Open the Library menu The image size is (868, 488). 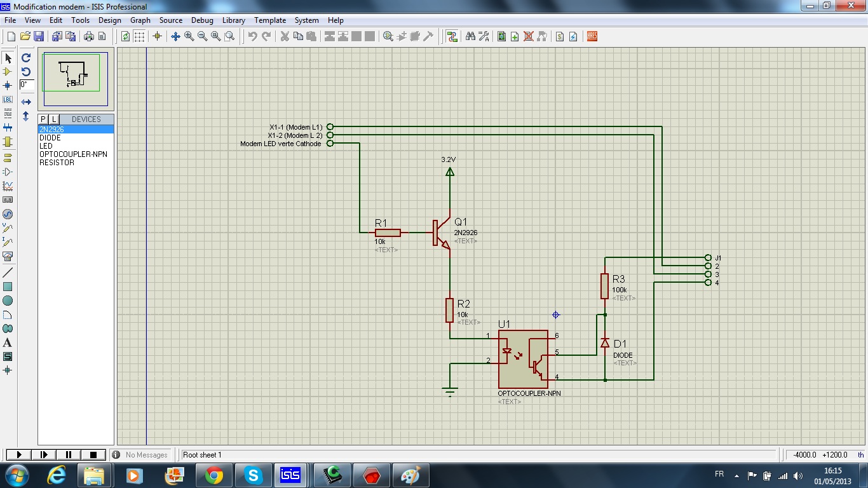point(233,20)
